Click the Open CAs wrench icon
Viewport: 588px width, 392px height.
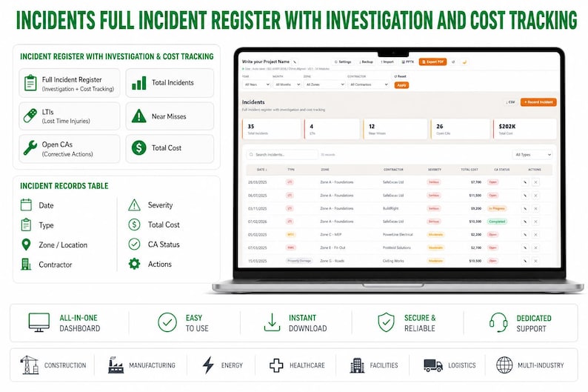pos(30,147)
